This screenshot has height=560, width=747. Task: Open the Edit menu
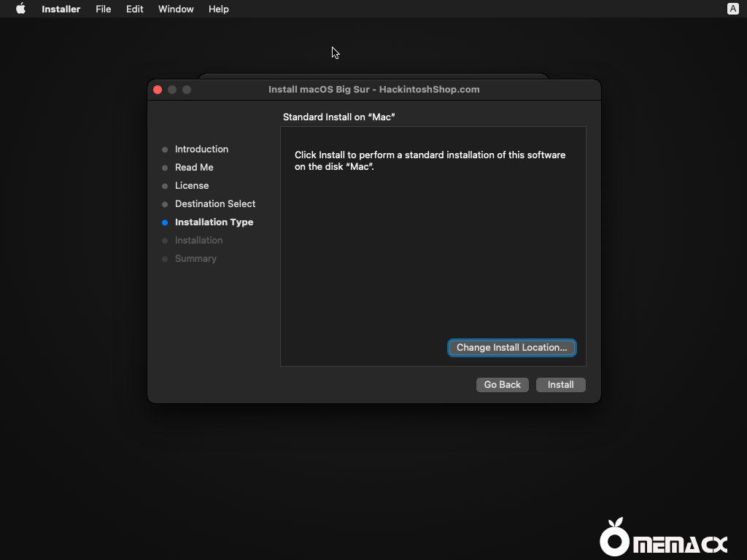134,9
